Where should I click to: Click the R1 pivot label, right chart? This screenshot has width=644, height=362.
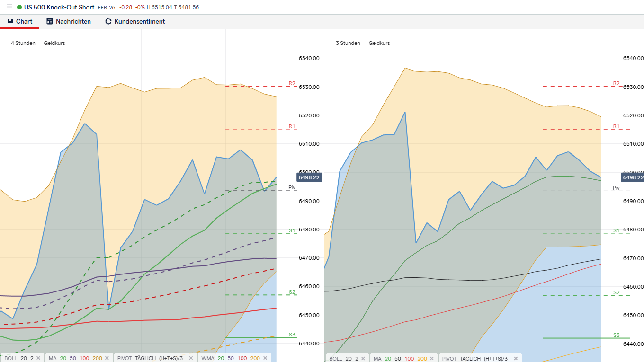[617, 126]
